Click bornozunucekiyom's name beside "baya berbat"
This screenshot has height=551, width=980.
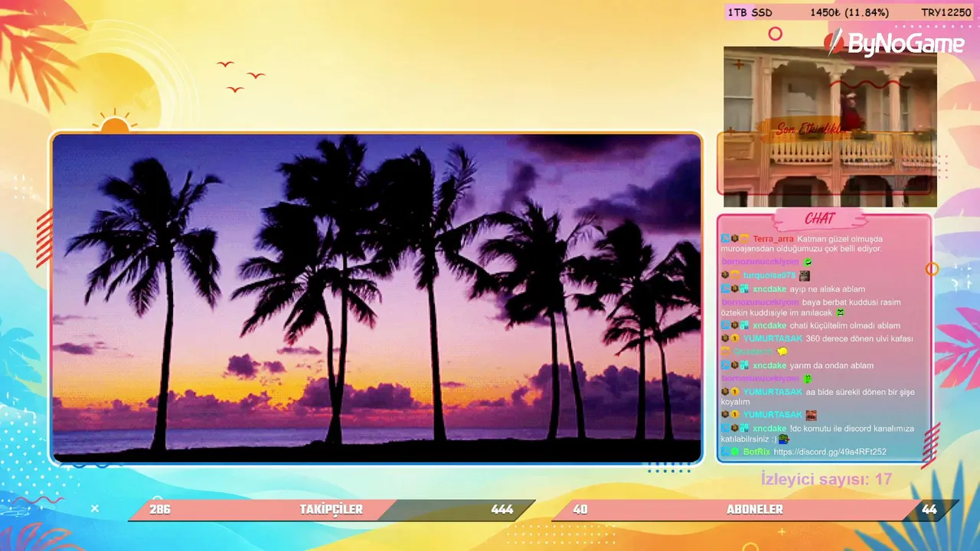pos(759,302)
